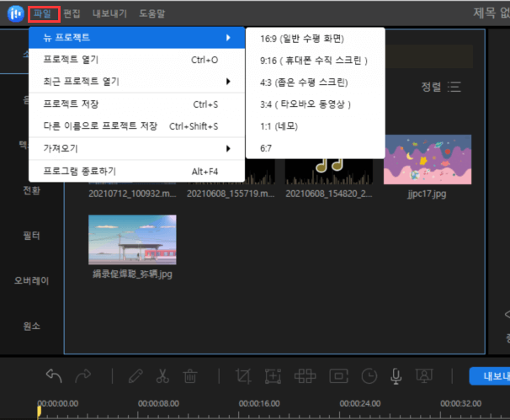Select the crop tool icon
The width and height of the screenshot is (510, 420).
(243, 376)
